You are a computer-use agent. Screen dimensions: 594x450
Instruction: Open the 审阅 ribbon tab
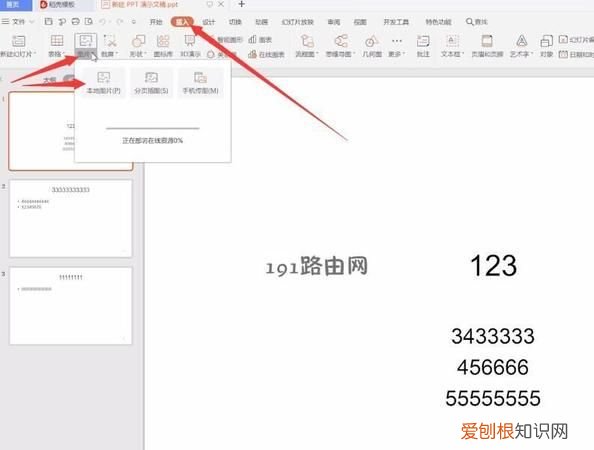pyautogui.click(x=334, y=22)
